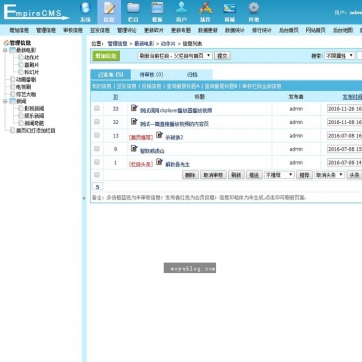The height and width of the screenshot is (362, 362).
Task: Click the 2016-07-08 date field on row 1
Action: [345, 162]
